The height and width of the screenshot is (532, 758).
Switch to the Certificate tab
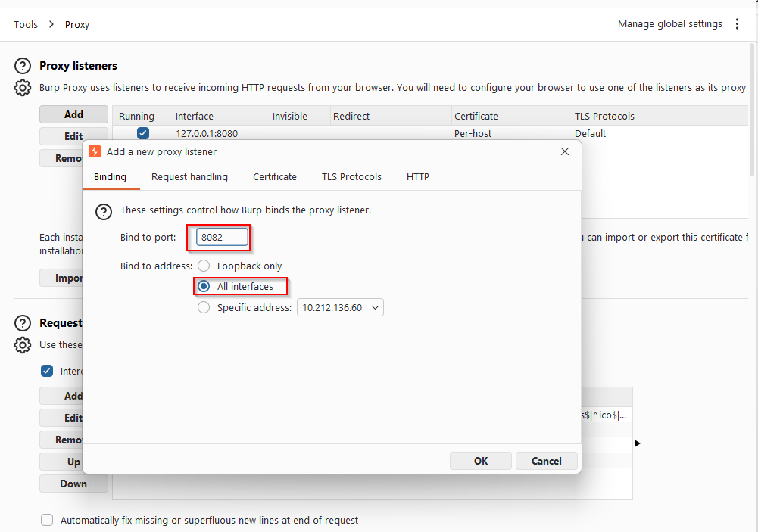click(x=275, y=177)
